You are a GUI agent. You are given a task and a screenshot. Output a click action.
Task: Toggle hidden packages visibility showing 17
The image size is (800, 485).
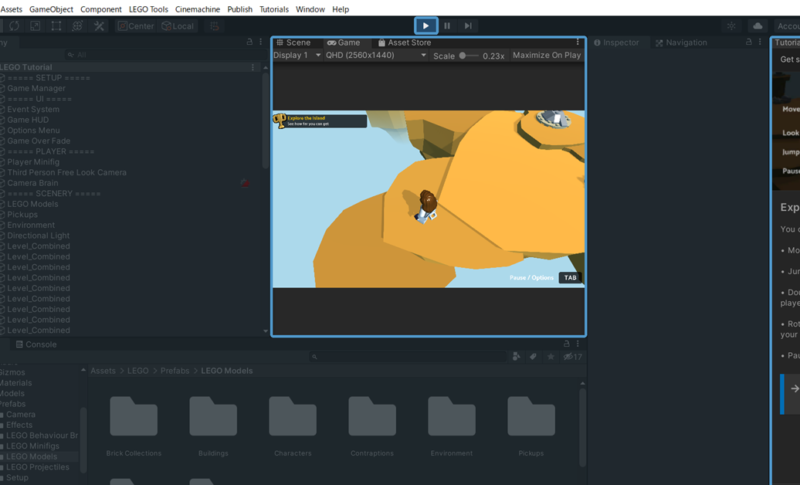tap(572, 356)
